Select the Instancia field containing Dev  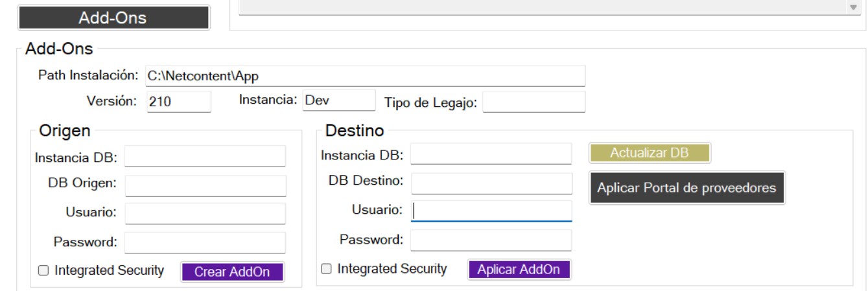click(x=338, y=100)
